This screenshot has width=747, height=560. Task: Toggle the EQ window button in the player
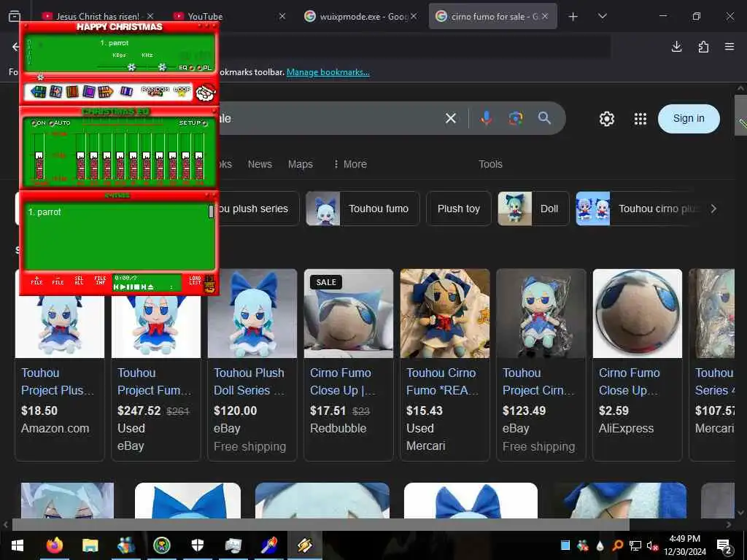186,68
